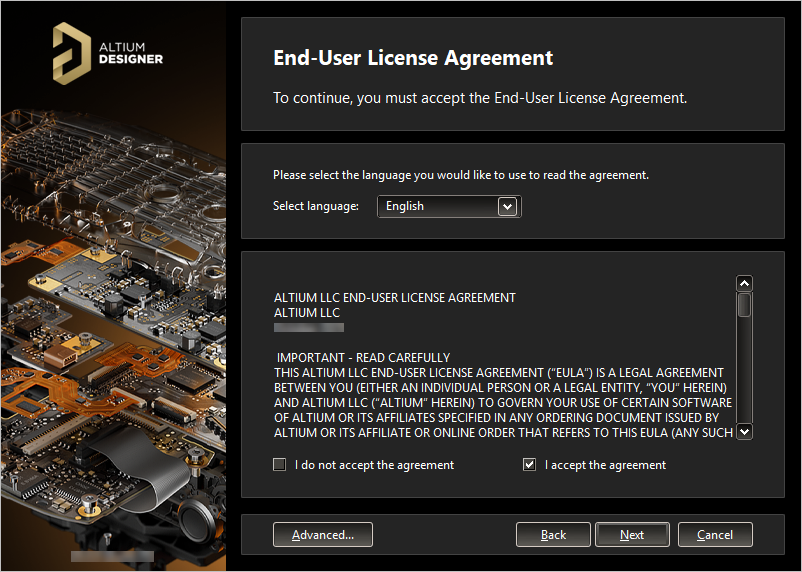Check "I do not accept the agreement"
The image size is (802, 572).
[279, 465]
